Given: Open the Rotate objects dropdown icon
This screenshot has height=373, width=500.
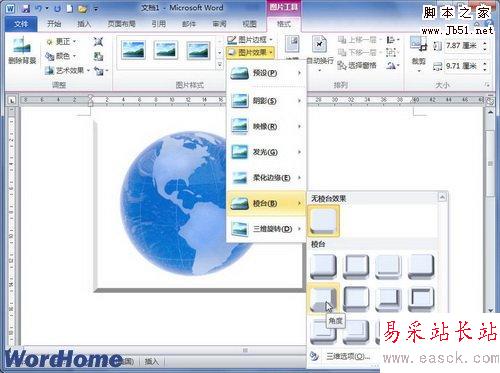Looking at the screenshot, I should point(392,65).
